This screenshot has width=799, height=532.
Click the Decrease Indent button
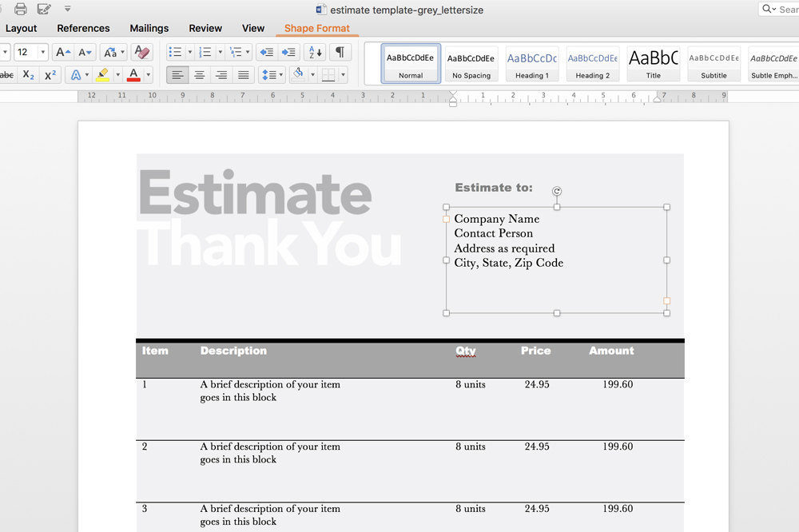(x=267, y=52)
